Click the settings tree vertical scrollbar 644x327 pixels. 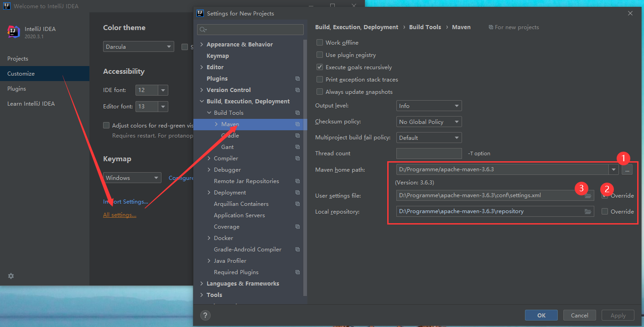pyautogui.click(x=305, y=167)
